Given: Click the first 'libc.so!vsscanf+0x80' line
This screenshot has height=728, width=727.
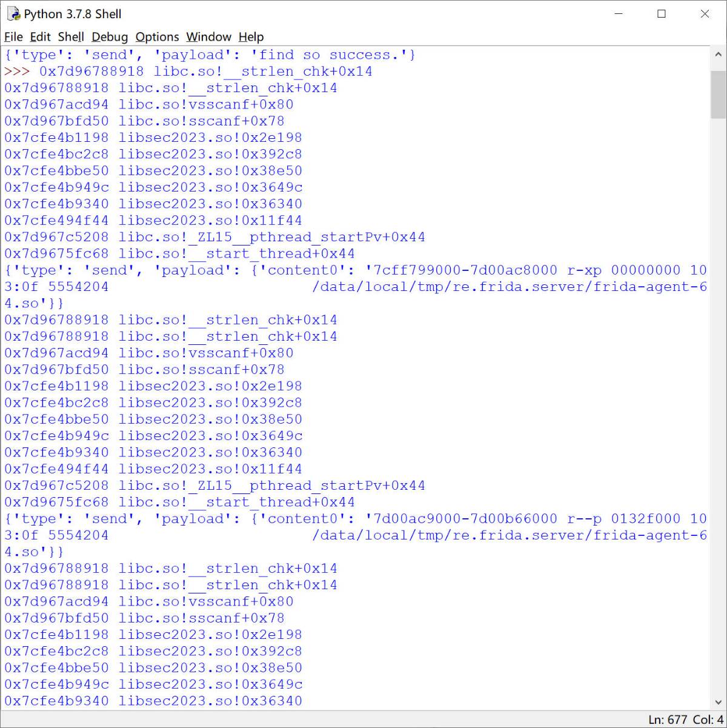Looking at the screenshot, I should pyautogui.click(x=148, y=104).
